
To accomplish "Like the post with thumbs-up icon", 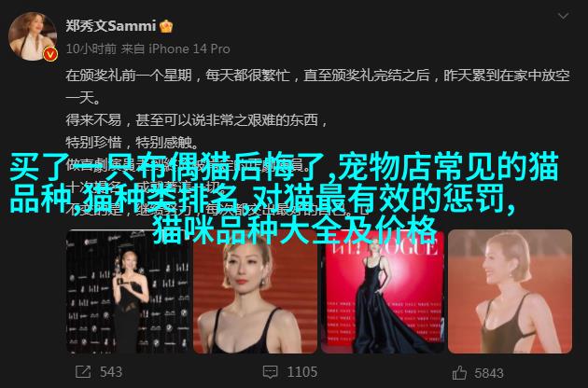I will tap(459, 373).
